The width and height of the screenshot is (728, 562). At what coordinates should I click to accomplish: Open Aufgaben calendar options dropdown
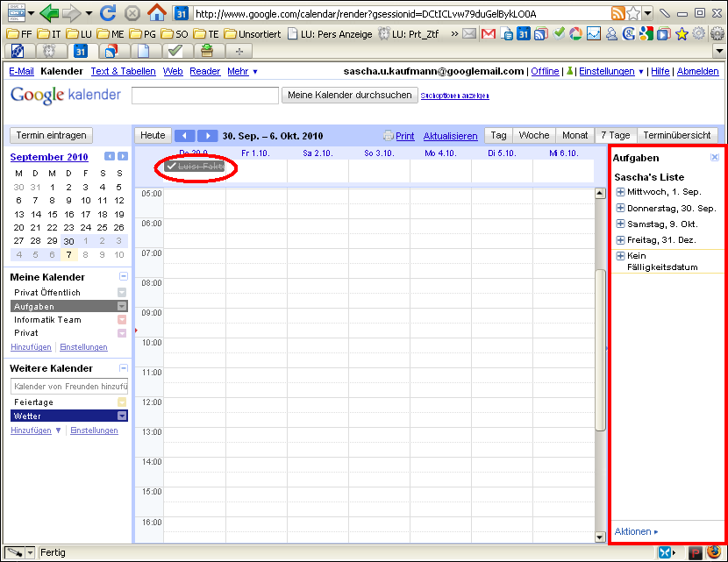pyautogui.click(x=122, y=306)
